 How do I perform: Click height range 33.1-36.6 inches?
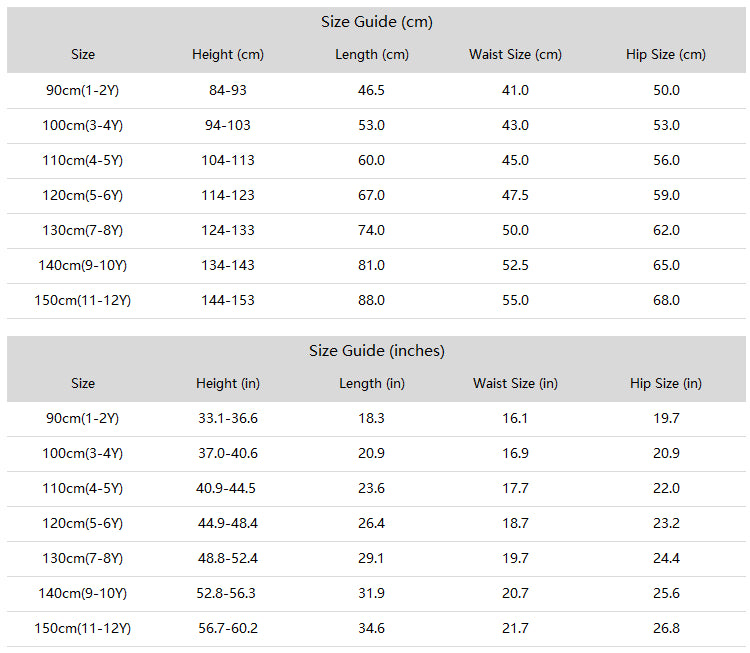(x=228, y=418)
